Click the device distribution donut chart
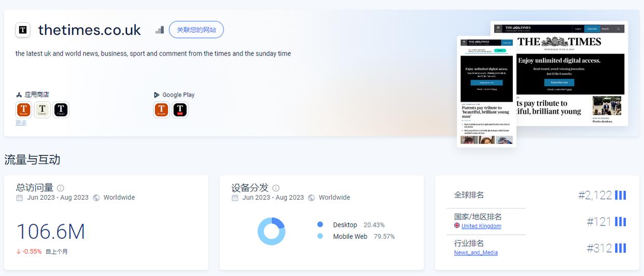 pos(271,231)
